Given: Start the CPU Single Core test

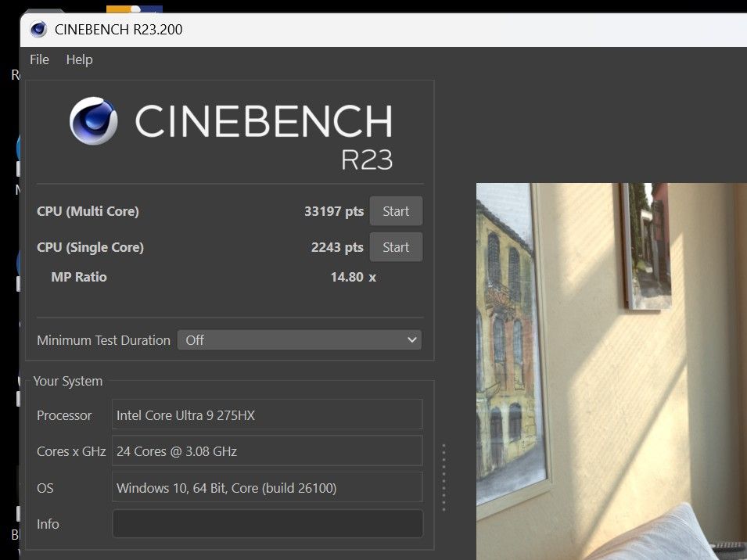Looking at the screenshot, I should (396, 247).
